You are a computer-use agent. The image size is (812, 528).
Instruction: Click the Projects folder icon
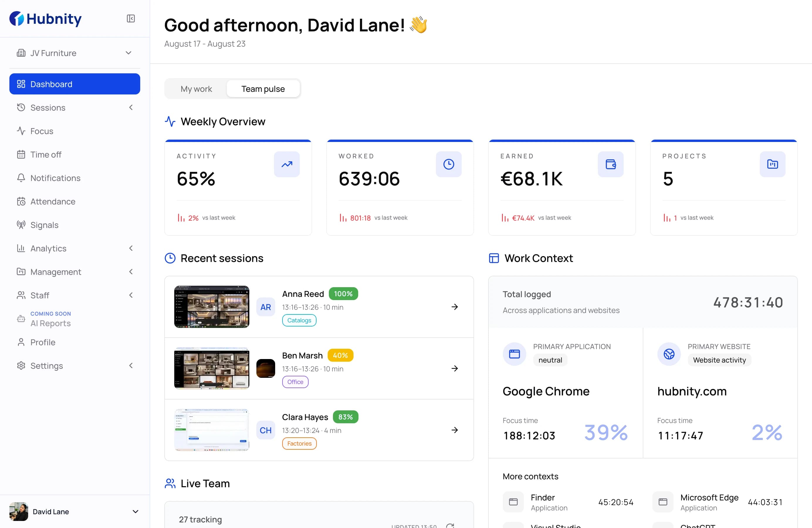click(x=772, y=164)
